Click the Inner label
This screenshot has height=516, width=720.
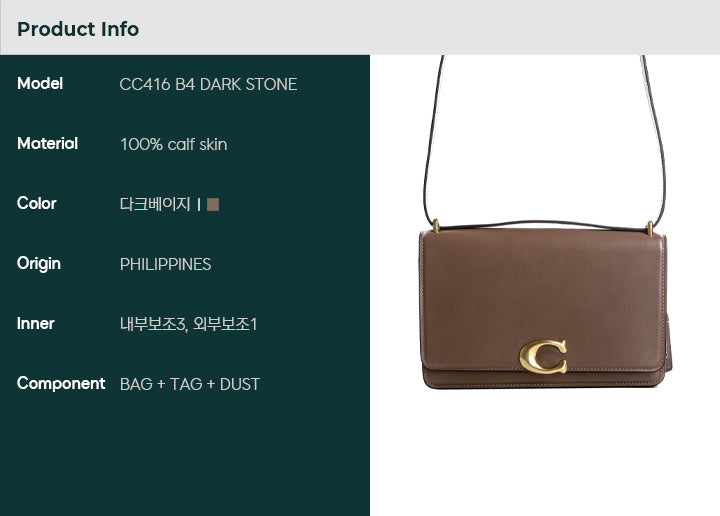pos(36,324)
